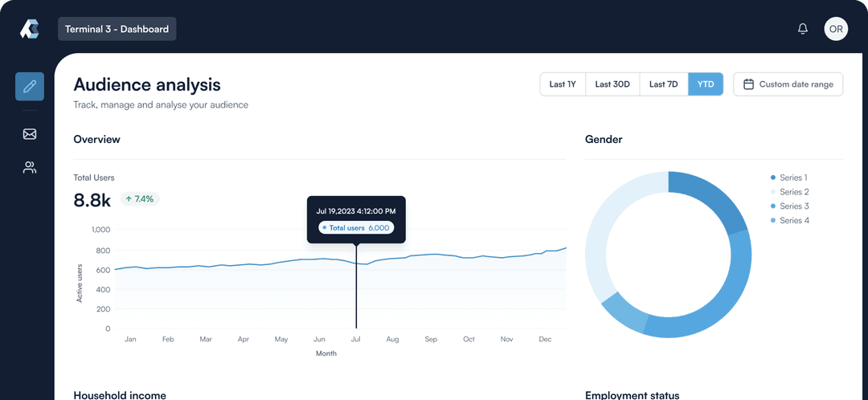
Task: Click the calendar icon in date range button
Action: pyautogui.click(x=748, y=84)
